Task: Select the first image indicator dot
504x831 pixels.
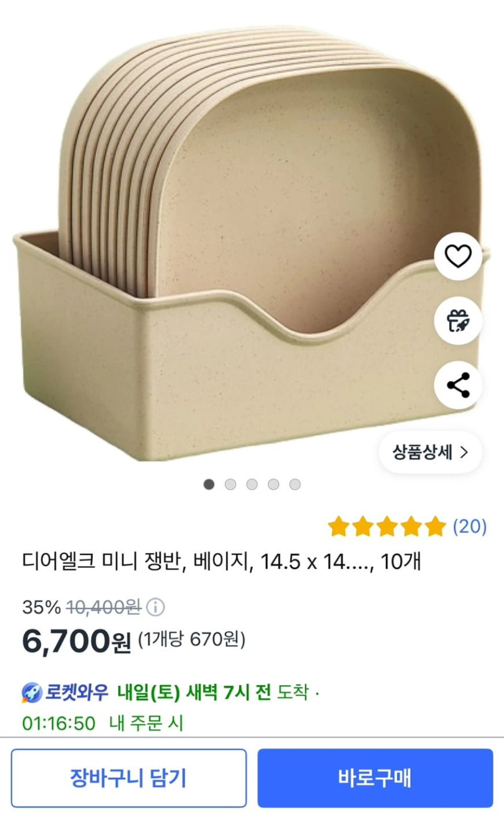Action: click(x=209, y=484)
